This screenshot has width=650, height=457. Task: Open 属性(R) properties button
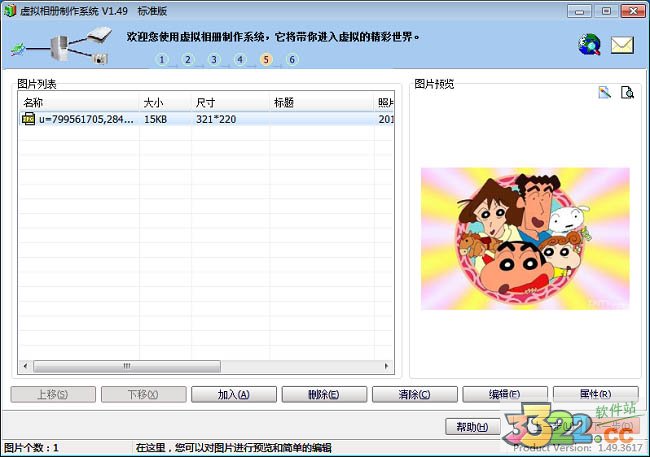596,394
